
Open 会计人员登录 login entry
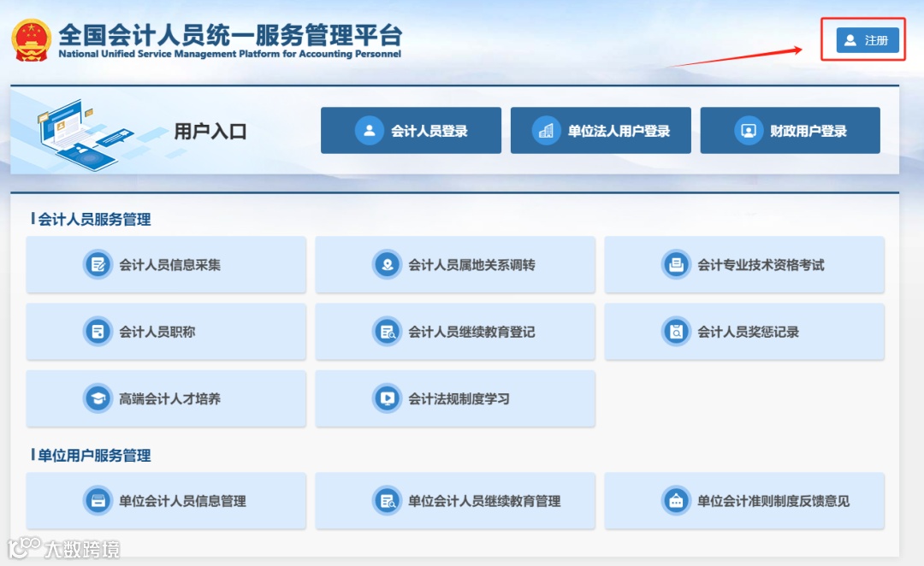click(411, 130)
